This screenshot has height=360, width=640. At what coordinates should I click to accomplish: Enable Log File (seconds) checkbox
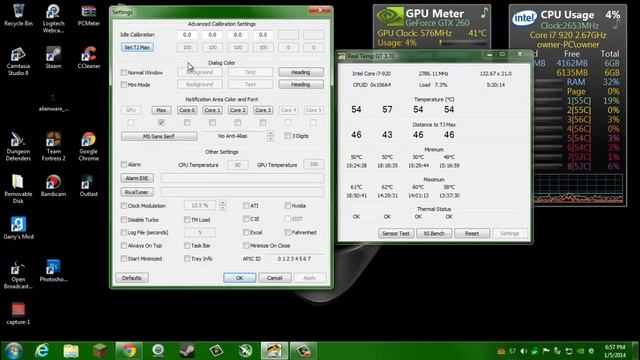[124, 232]
